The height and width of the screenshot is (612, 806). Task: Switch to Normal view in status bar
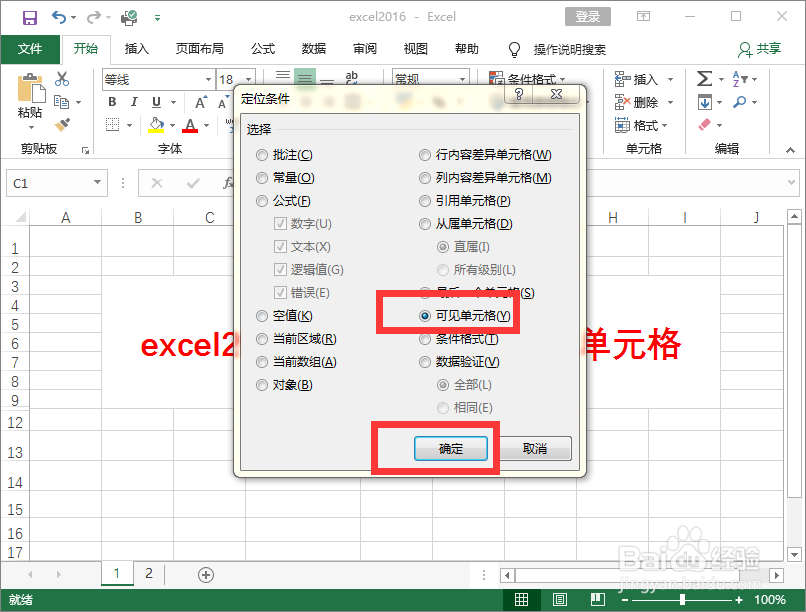[521, 599]
